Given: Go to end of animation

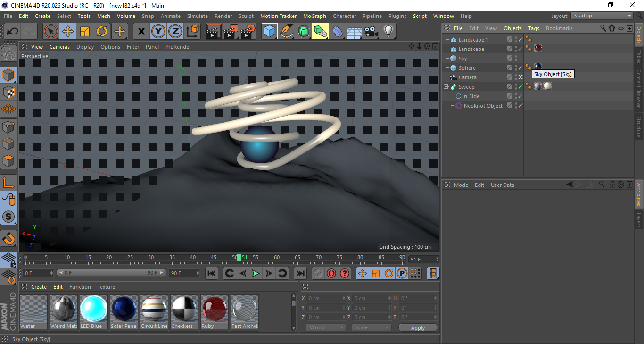Looking at the screenshot, I should click(x=300, y=273).
